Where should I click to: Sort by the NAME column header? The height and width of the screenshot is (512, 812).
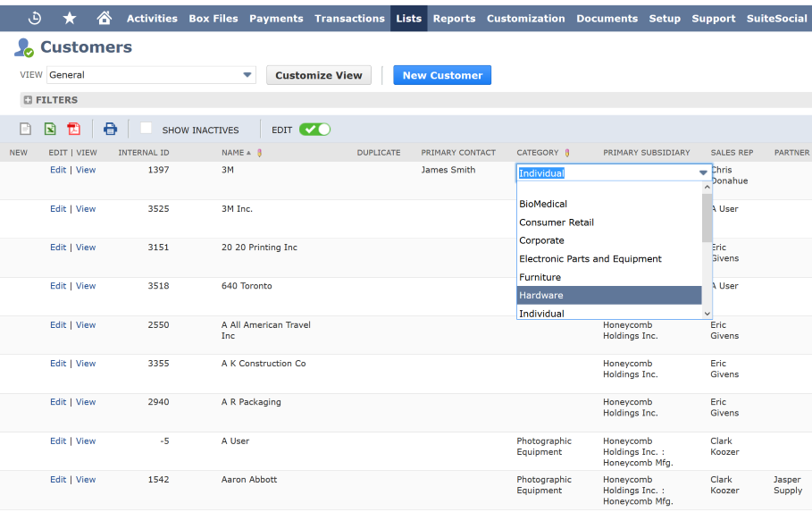tap(232, 153)
